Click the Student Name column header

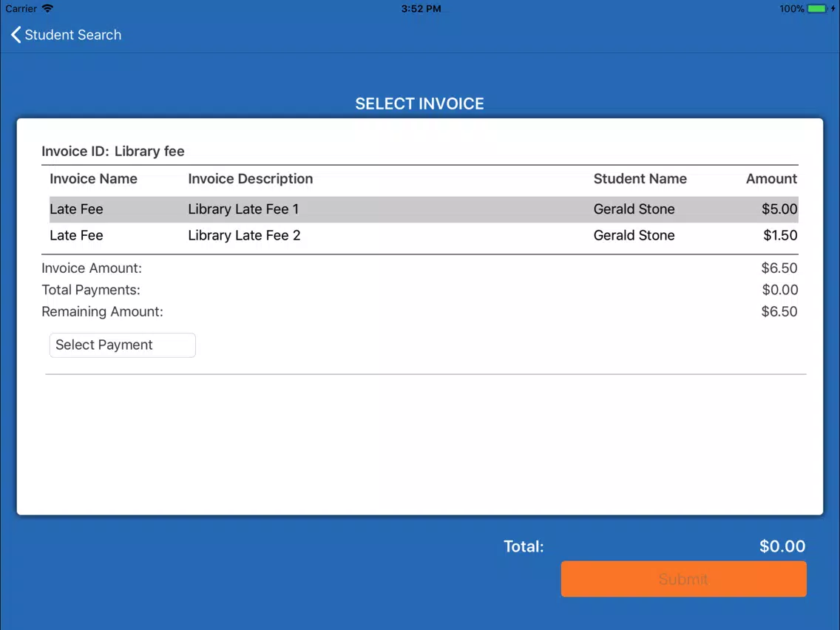click(x=640, y=178)
